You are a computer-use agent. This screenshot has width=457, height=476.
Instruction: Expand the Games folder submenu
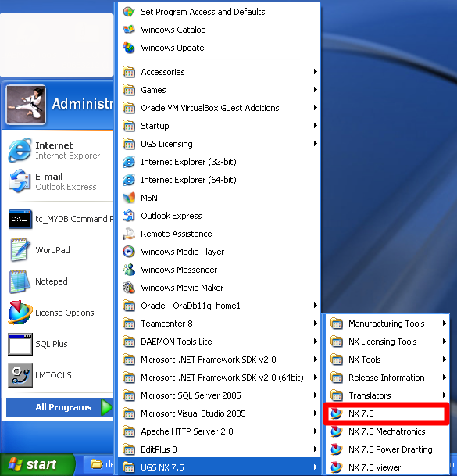219,90
